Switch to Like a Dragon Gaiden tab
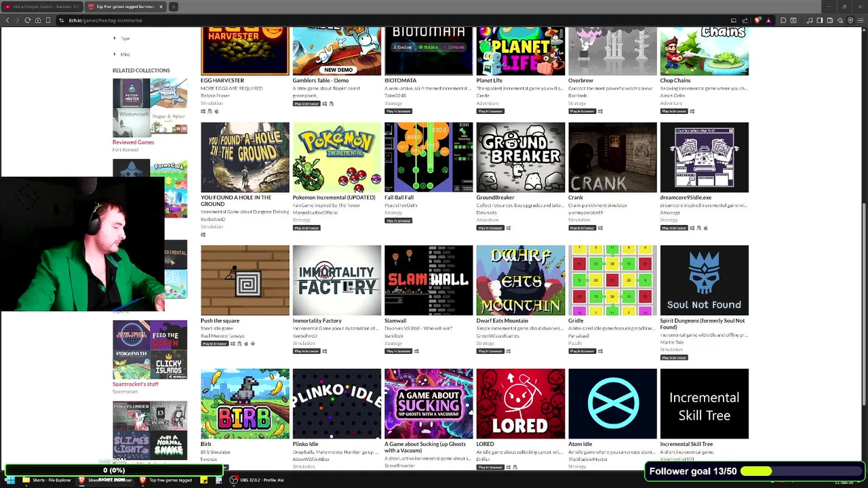This screenshot has width=868, height=488. [x=42, y=7]
